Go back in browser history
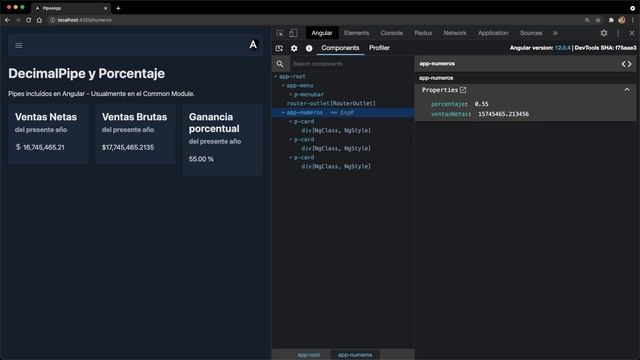640x360 pixels. click(x=7, y=20)
